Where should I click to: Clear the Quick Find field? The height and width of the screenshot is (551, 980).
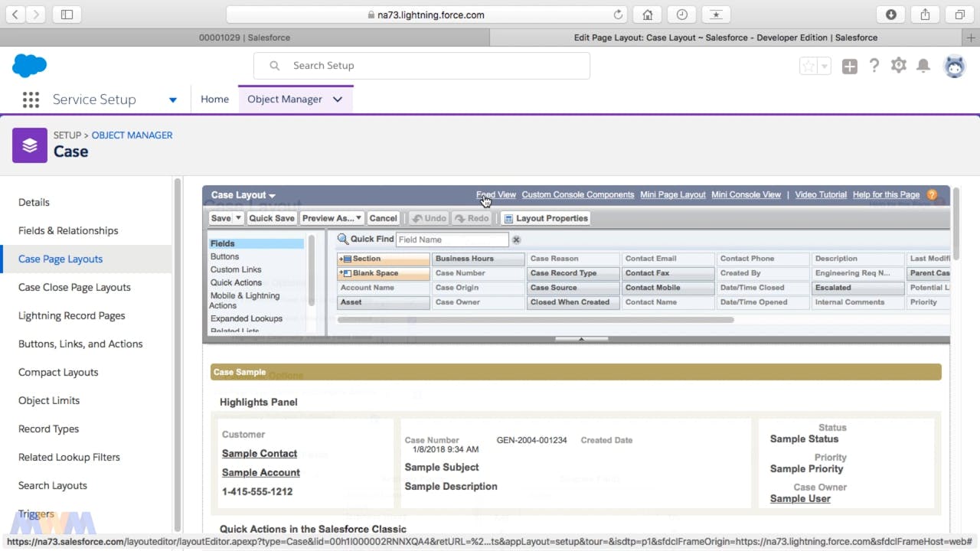coord(516,240)
